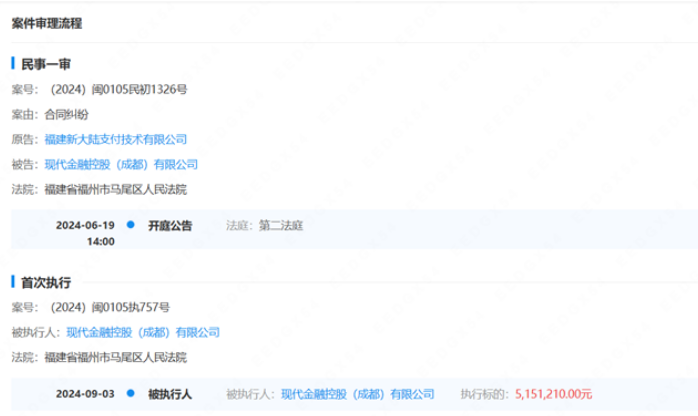Open 被执行人 company link under 首次执行 case number
The width and height of the screenshot is (698, 416).
pyautogui.click(x=143, y=332)
